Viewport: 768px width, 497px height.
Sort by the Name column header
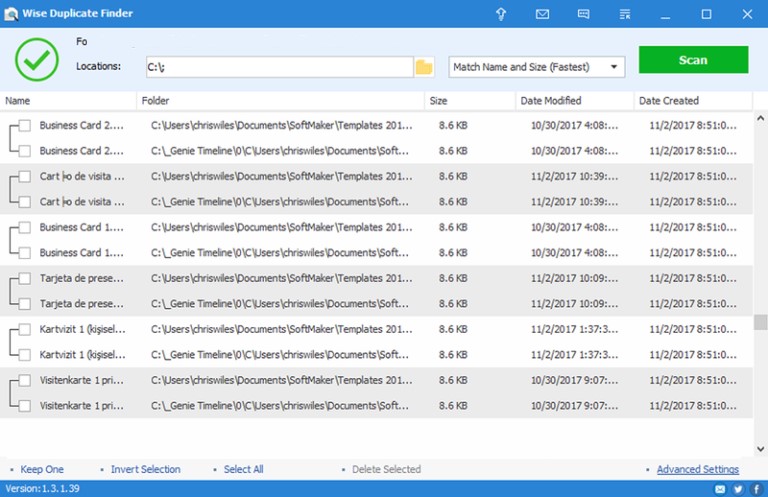(x=68, y=101)
